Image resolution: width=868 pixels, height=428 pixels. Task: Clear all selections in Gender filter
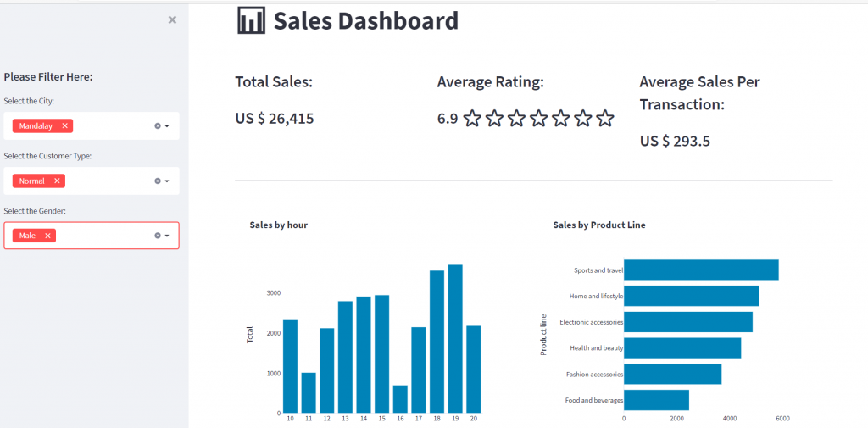pyautogui.click(x=157, y=236)
